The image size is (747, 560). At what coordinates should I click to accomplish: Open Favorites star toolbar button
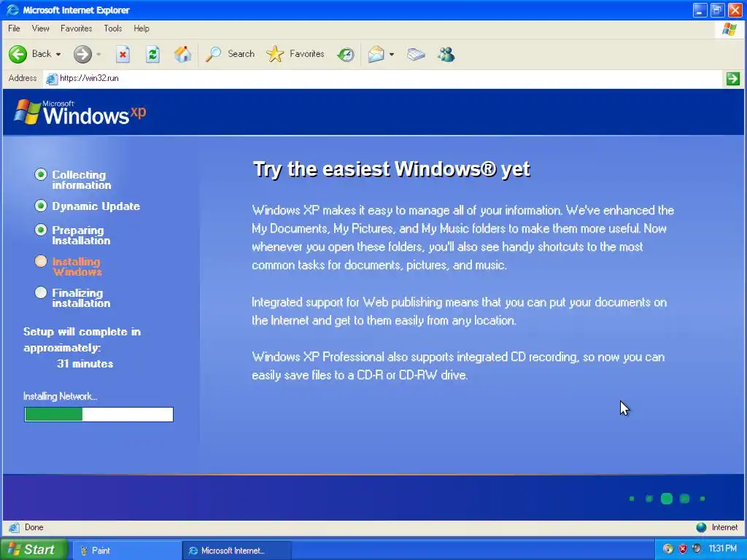click(295, 54)
